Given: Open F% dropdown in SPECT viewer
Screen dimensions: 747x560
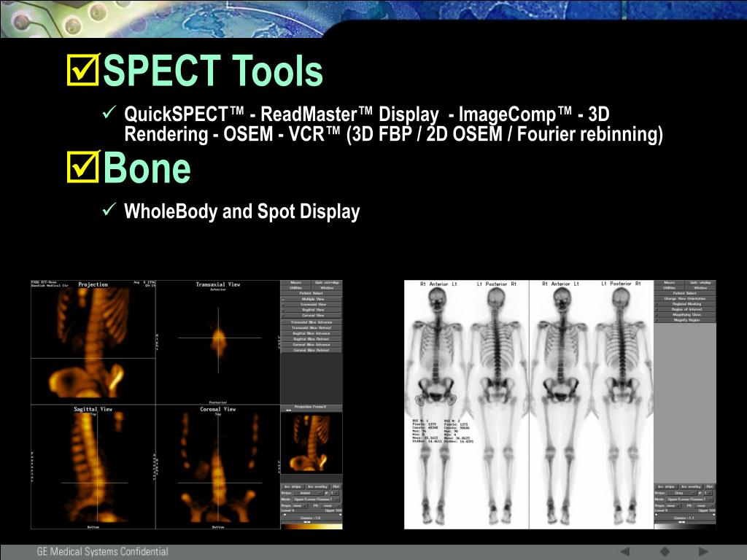Looking at the screenshot, I should tap(330, 506).
